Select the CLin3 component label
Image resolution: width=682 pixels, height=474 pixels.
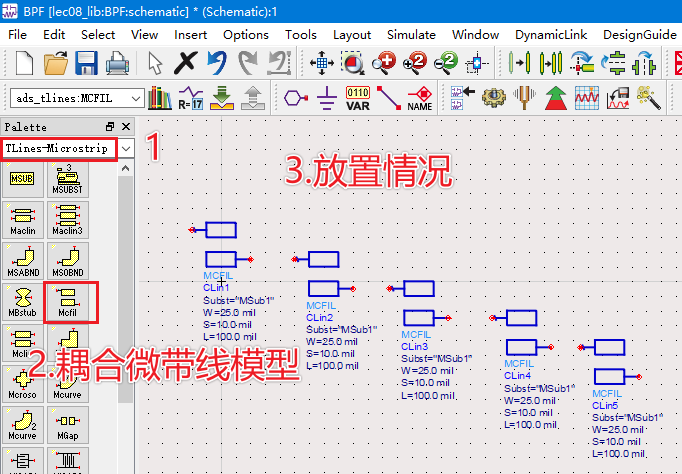click(415, 347)
